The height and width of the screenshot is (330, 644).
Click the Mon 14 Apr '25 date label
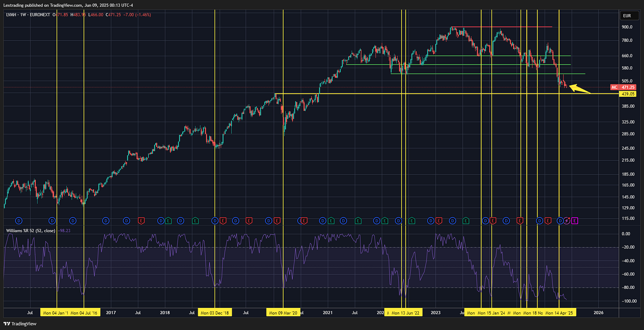pos(560,312)
